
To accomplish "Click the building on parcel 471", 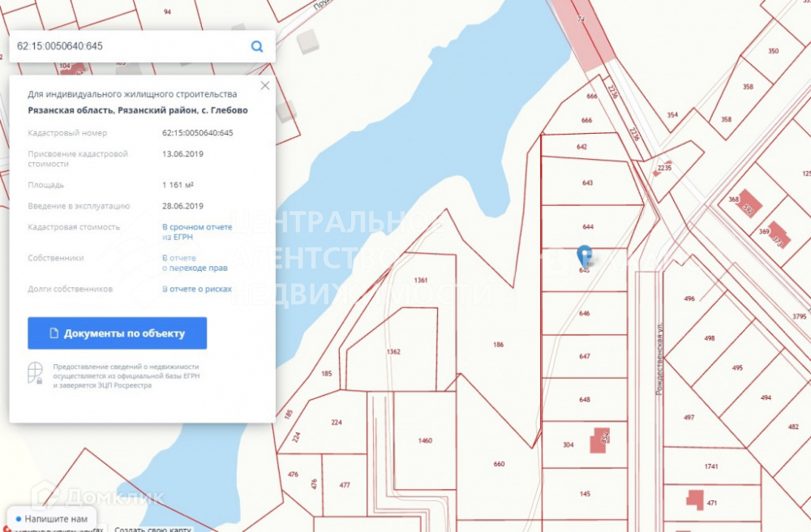I will (695, 500).
